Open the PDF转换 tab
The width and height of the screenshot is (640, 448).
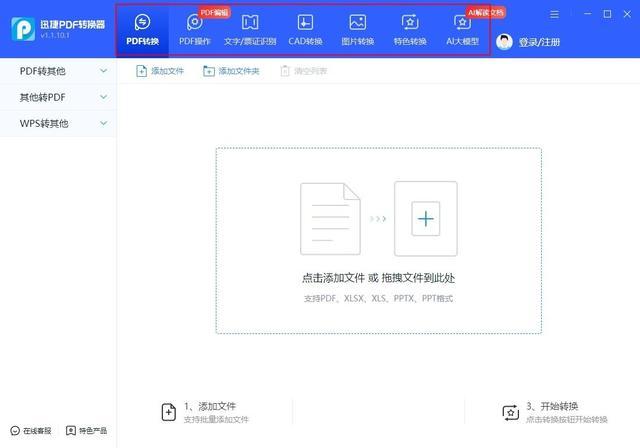pos(142,30)
